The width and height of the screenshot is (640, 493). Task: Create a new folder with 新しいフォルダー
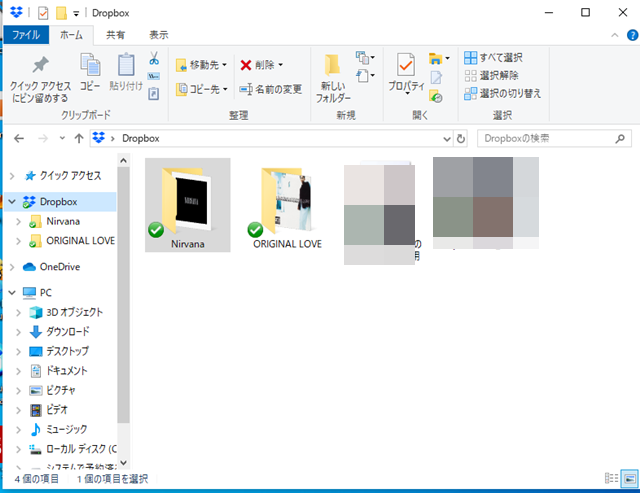[333, 78]
